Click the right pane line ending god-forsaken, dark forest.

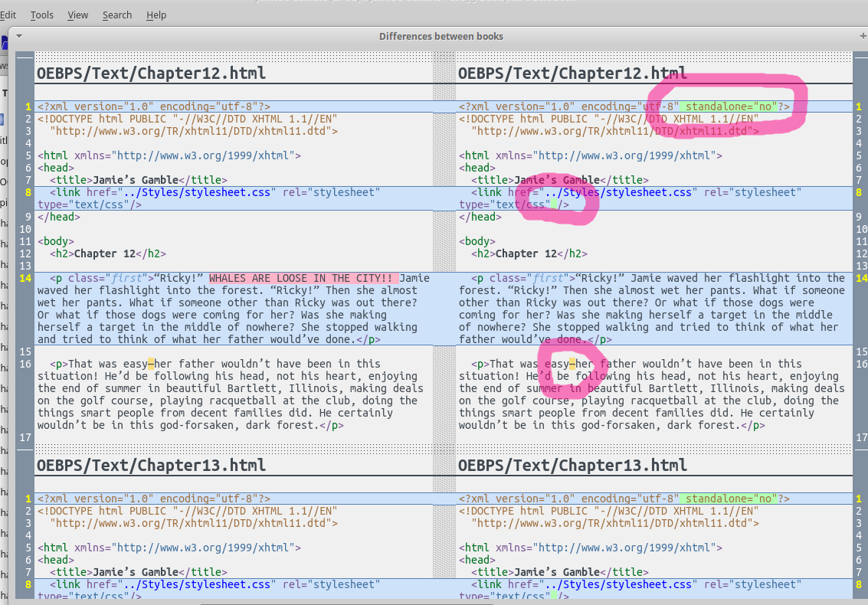611,425
